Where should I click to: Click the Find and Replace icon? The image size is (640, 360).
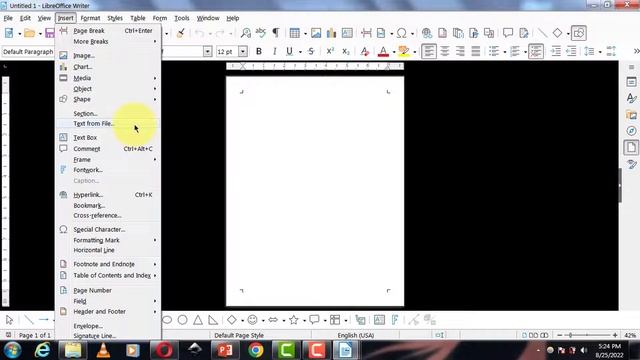coord(245,33)
